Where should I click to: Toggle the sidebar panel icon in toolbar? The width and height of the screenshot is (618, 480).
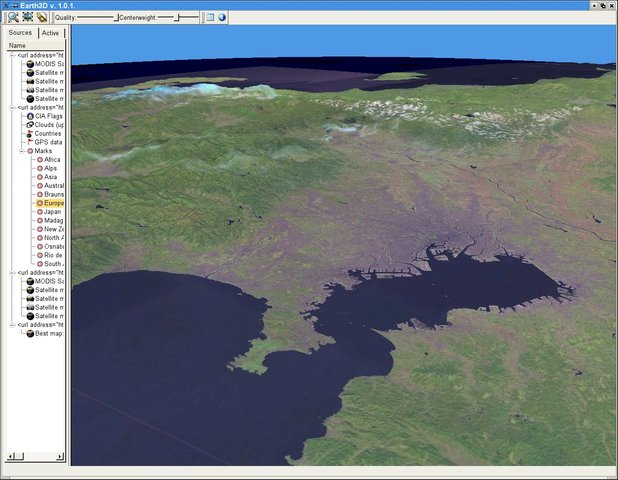(x=210, y=17)
